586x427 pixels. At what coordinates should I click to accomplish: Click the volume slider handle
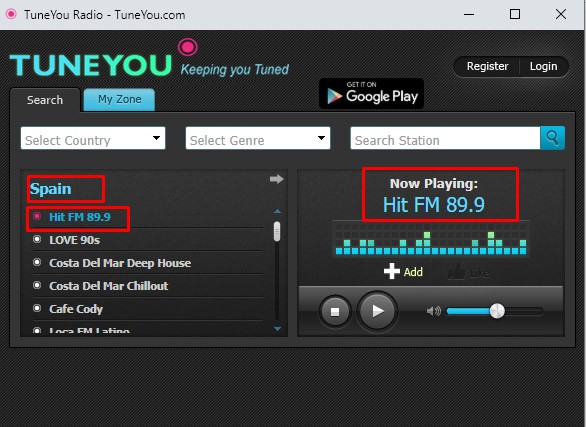click(497, 311)
